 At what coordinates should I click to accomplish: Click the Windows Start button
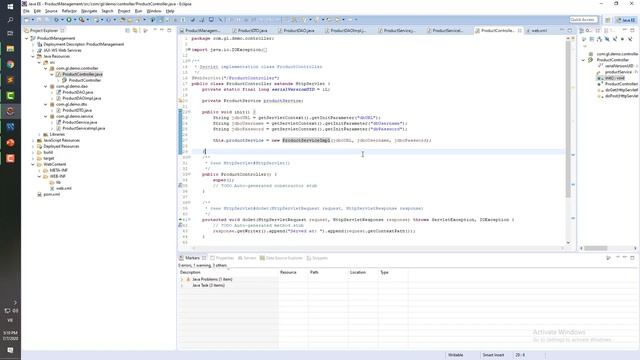pos(10,6)
